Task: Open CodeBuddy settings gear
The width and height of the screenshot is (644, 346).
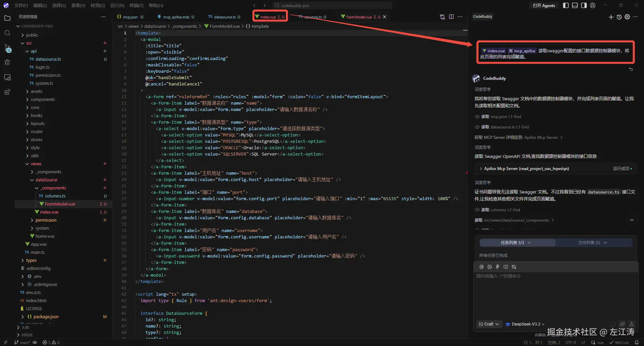Action: [x=627, y=17]
